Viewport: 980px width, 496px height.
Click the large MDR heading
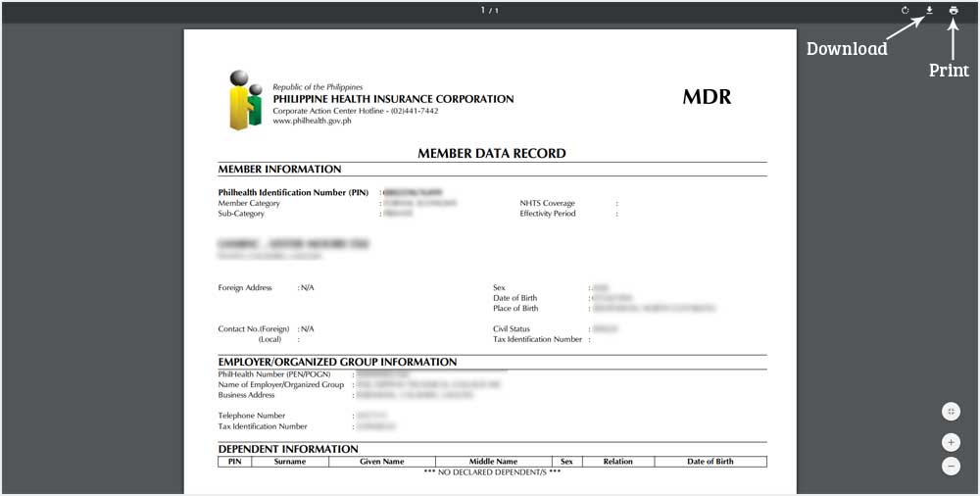point(707,97)
